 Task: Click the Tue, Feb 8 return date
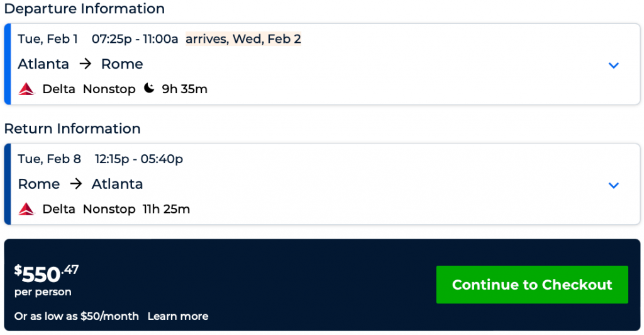click(x=49, y=159)
